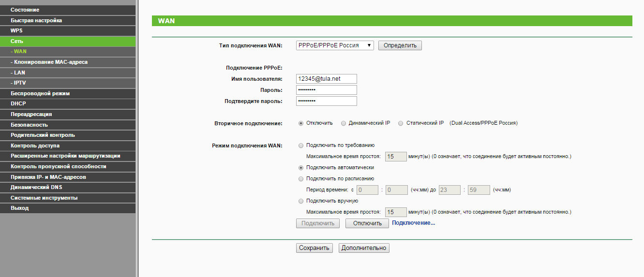Click the Пароль password field
The height and width of the screenshot is (277, 644).
point(326,90)
